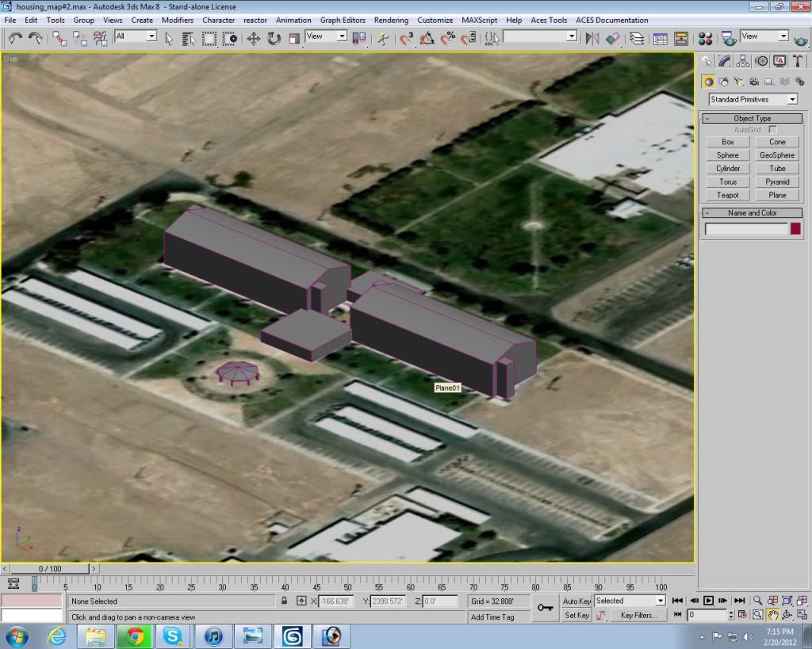Open the Utilities panel hammer icon
This screenshot has height=649, width=812.
pyautogui.click(x=798, y=60)
